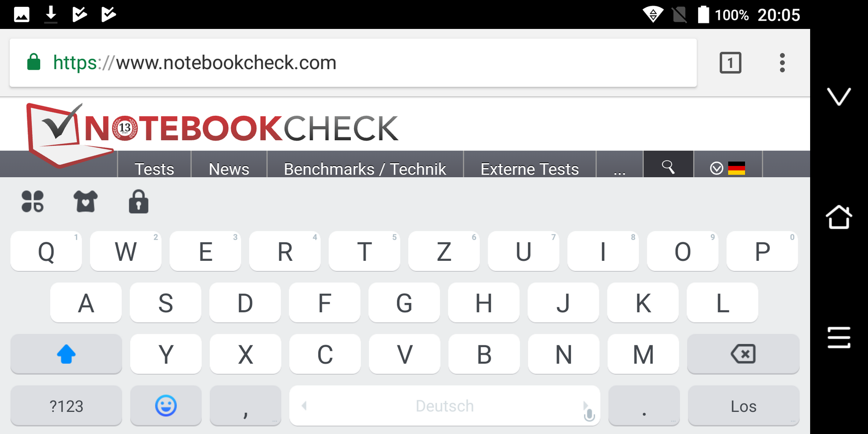The image size is (868, 434).
Task: Open keyboard themes shirt icon
Action: pos(85,201)
